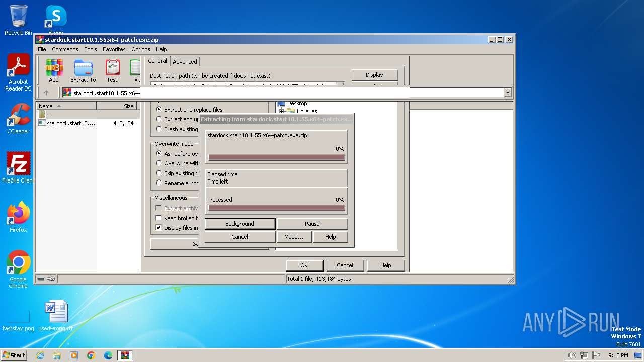Click WinRAR taskbar button
The width and height of the screenshot is (644, 362).
(125, 355)
